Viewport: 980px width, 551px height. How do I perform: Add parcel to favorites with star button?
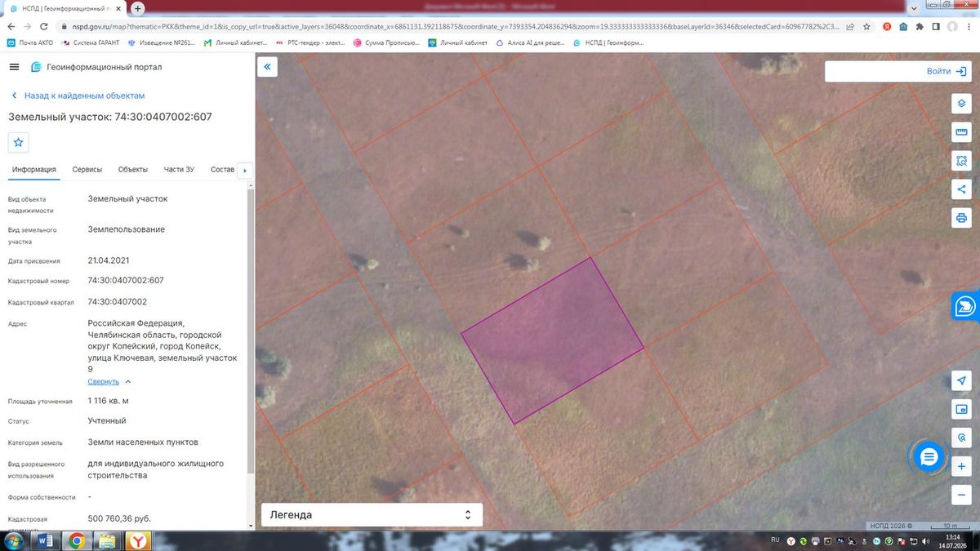[19, 142]
